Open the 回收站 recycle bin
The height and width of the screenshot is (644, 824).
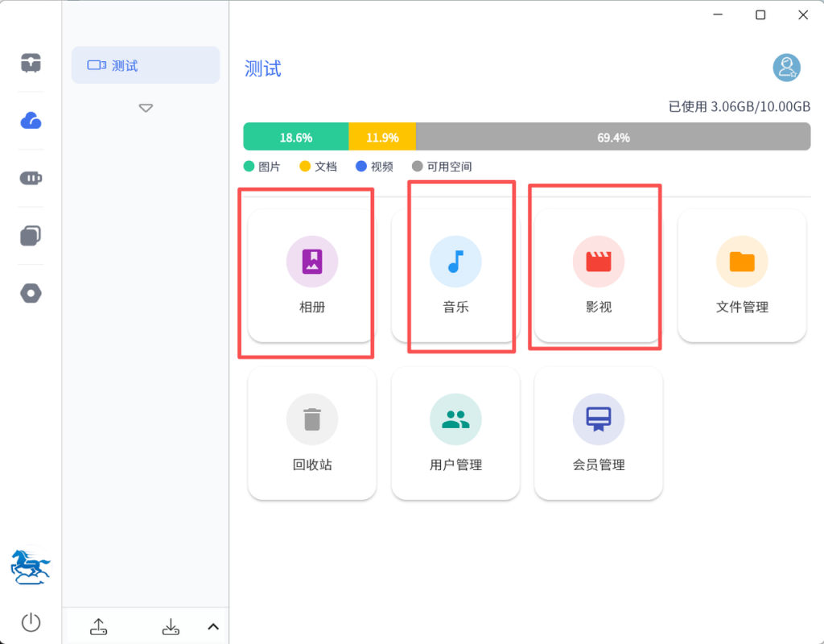tap(311, 433)
